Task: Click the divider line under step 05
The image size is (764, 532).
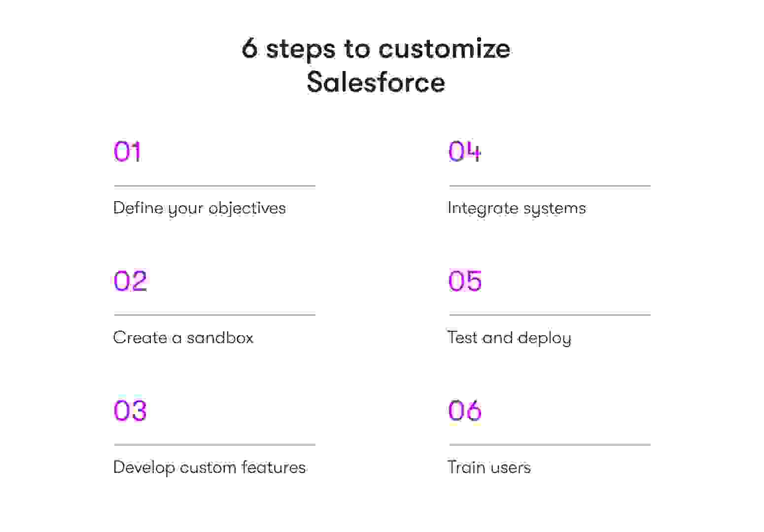Action: tap(550, 315)
